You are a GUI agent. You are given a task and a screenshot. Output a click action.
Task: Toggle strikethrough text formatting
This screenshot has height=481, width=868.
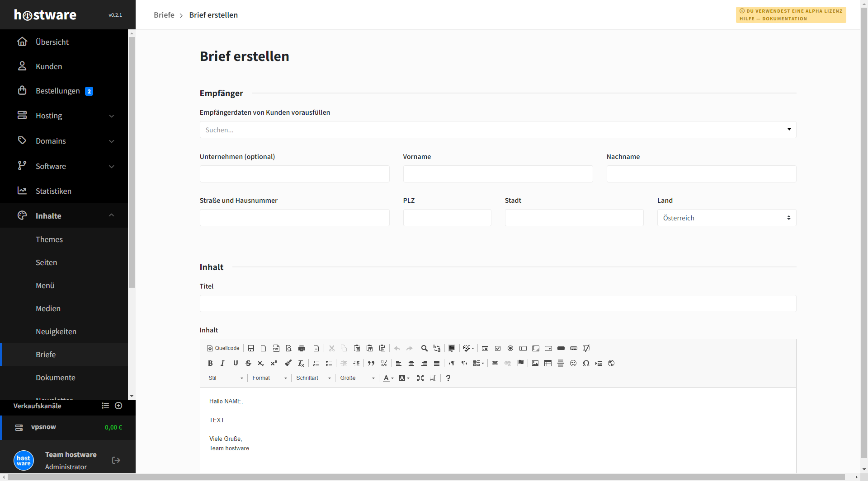[248, 363]
